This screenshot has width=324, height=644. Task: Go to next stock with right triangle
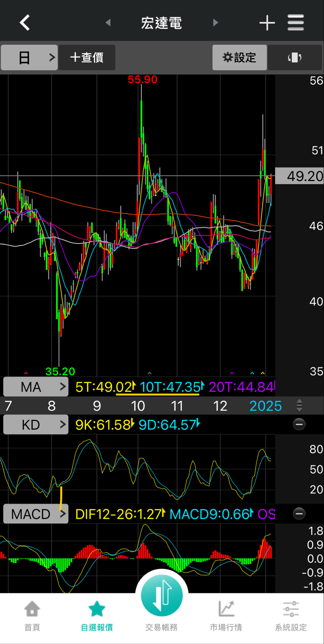(x=215, y=23)
